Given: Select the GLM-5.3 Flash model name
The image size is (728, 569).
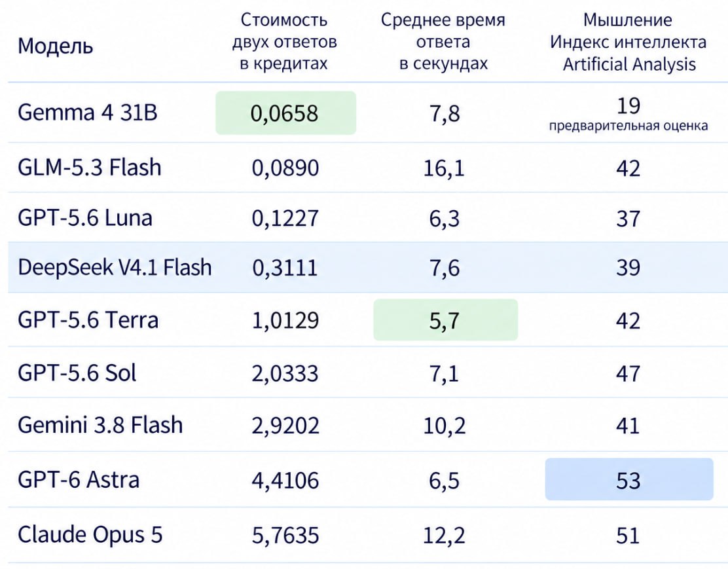Looking at the screenshot, I should point(89,167).
